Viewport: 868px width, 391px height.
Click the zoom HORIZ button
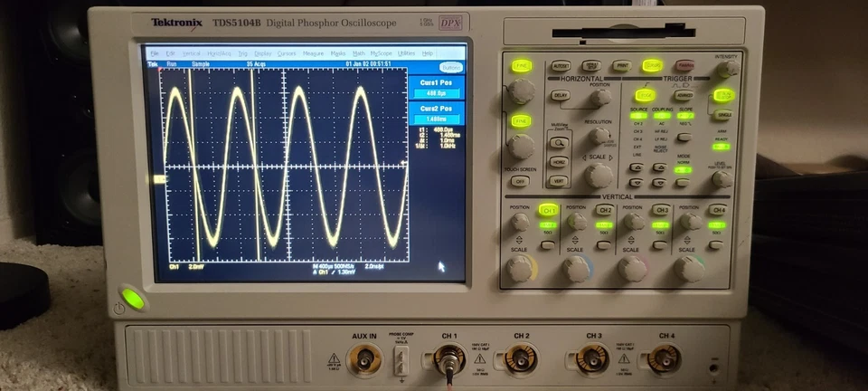[x=559, y=162]
